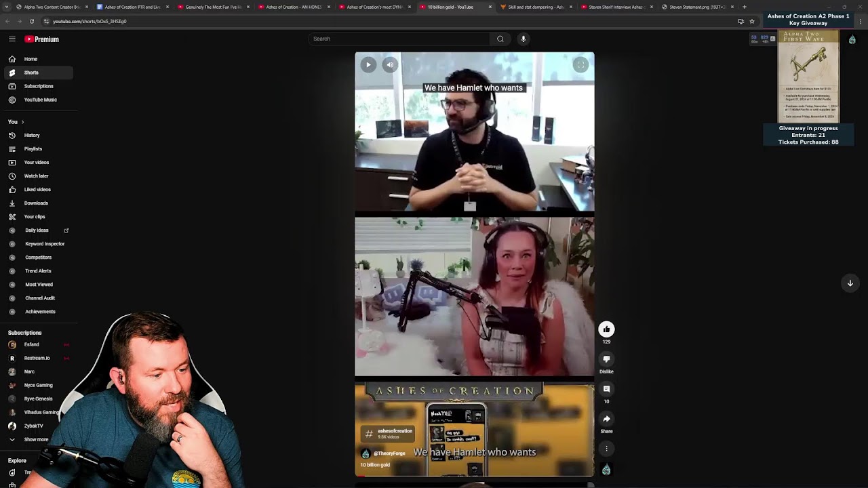Viewport: 868px width, 488px height.
Task: Switch to Steven Statement.png tab
Action: [x=697, y=7]
